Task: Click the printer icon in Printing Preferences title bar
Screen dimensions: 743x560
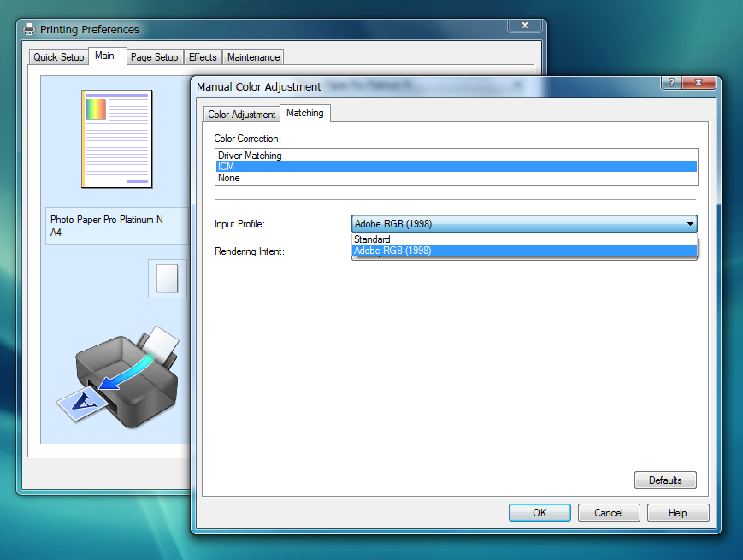Action: coord(29,29)
